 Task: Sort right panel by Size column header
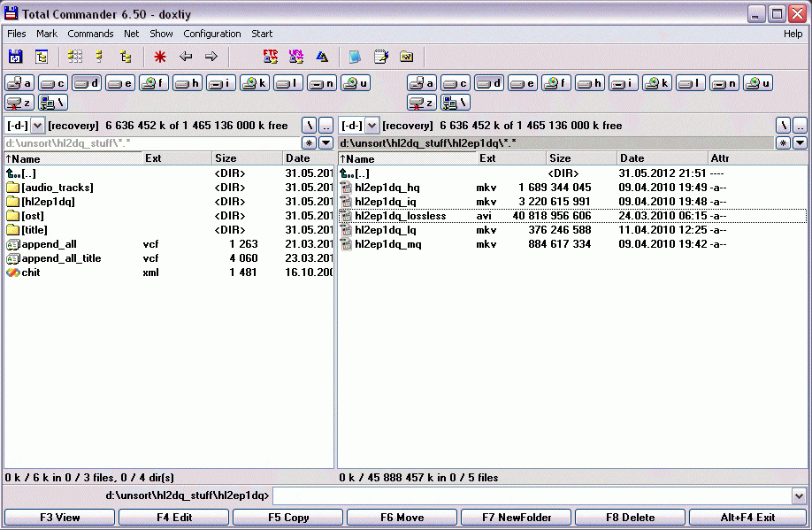point(581,158)
